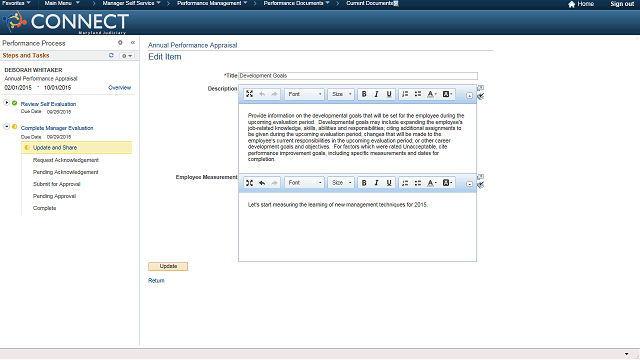Click the Title input field
640x360 pixels.
tap(358, 76)
